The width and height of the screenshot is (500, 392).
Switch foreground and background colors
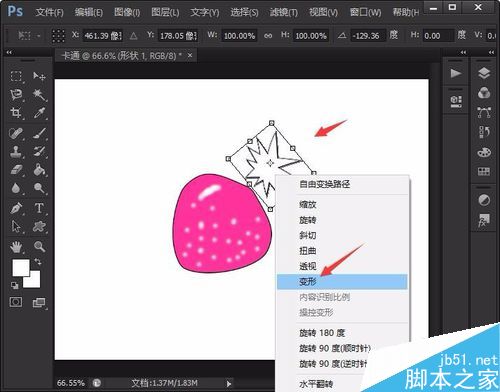pos(38,262)
